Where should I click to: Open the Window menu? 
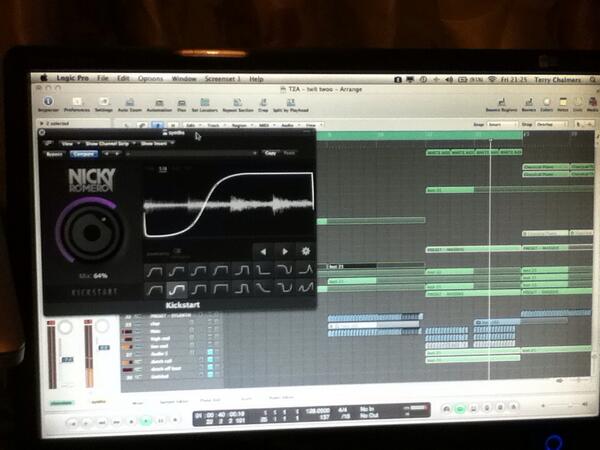click(x=184, y=78)
